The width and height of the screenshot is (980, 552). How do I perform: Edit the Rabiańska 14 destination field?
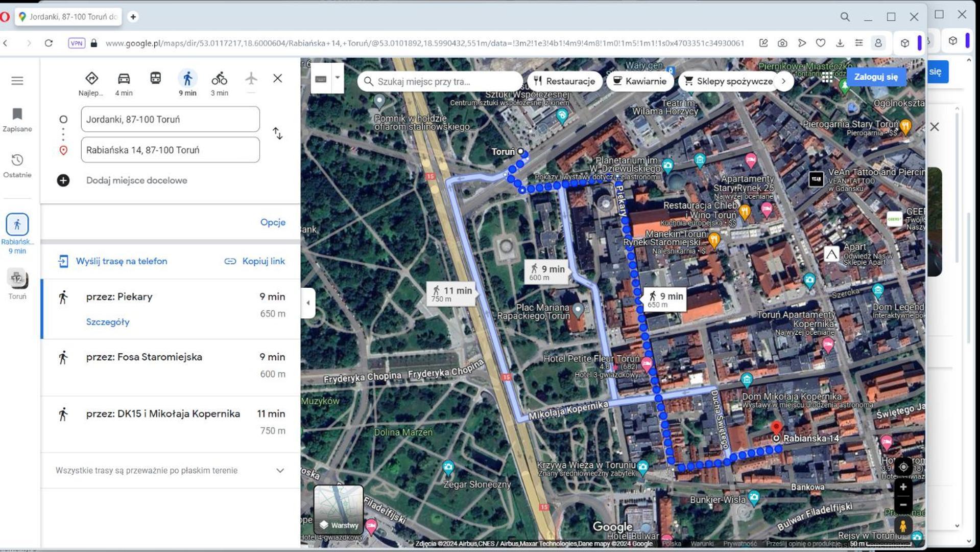click(170, 150)
